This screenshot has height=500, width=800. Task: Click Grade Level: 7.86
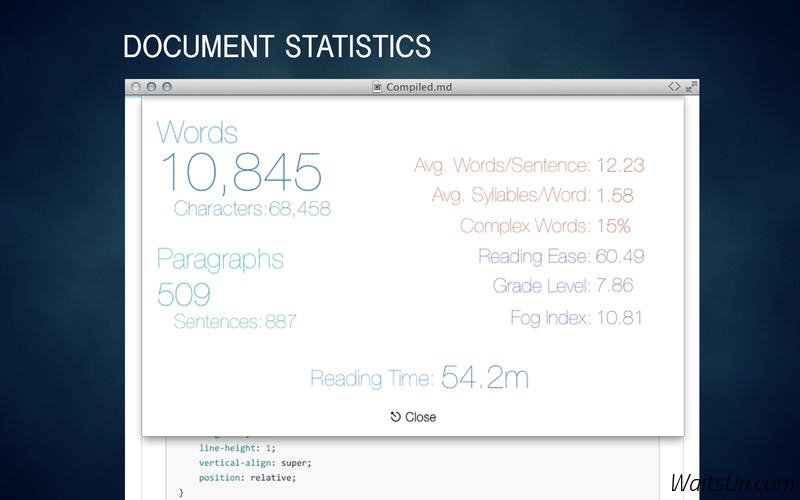pyautogui.click(x=563, y=286)
